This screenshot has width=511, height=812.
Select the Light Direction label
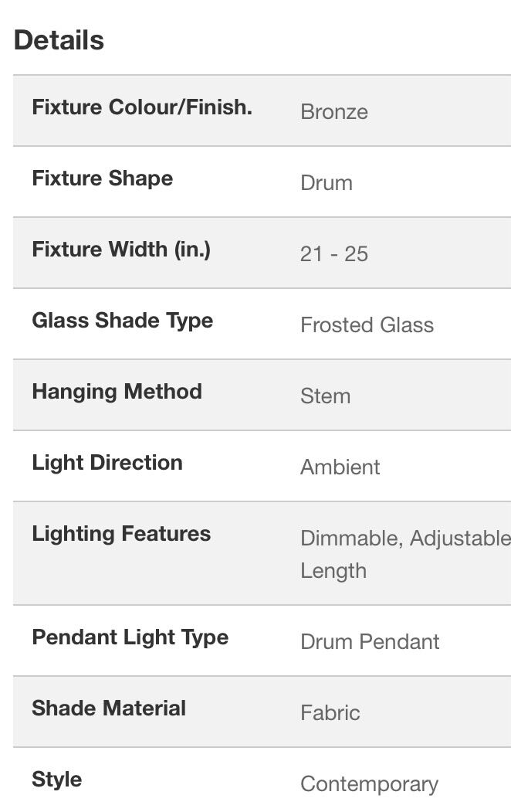(x=107, y=463)
